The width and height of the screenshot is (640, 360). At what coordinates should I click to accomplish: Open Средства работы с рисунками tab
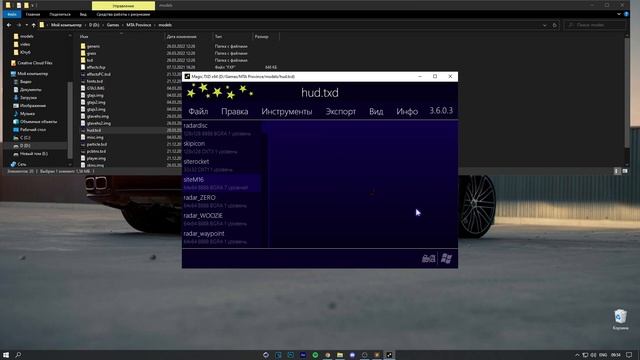click(x=123, y=14)
